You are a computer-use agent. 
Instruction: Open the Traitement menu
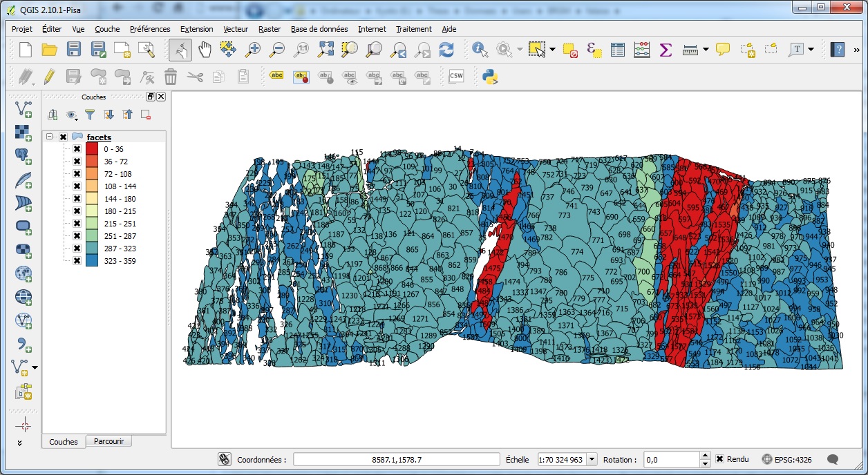click(414, 29)
